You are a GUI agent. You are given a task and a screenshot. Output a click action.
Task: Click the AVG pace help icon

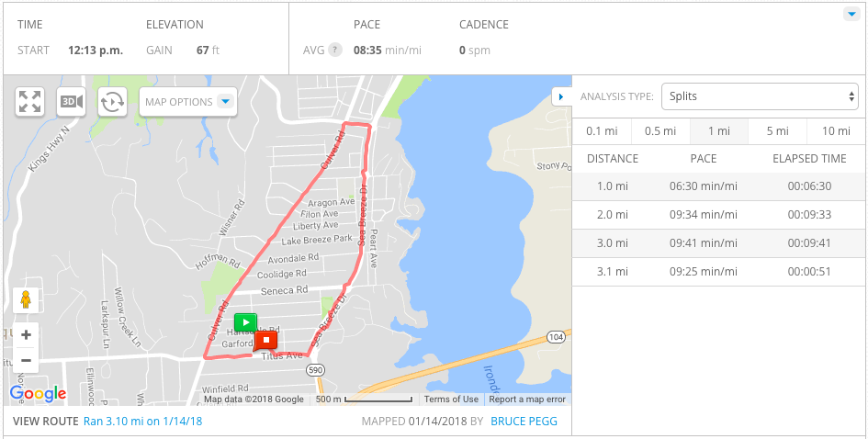click(x=335, y=50)
